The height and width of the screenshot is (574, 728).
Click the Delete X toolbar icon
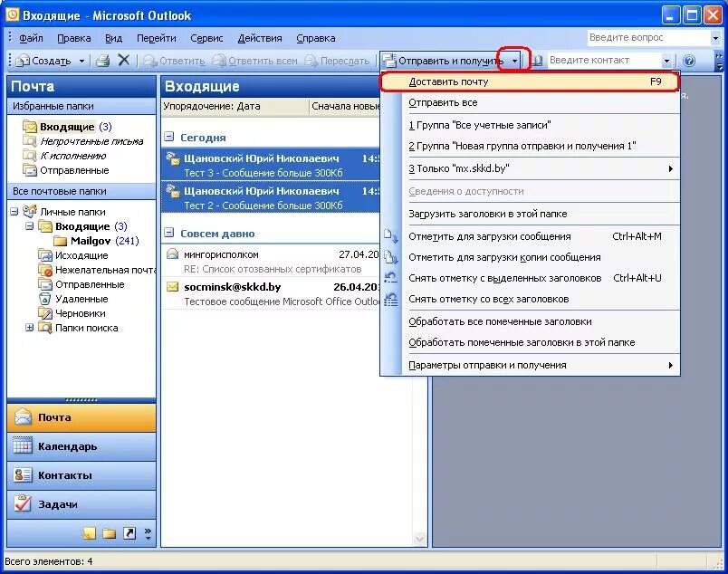tap(123, 60)
